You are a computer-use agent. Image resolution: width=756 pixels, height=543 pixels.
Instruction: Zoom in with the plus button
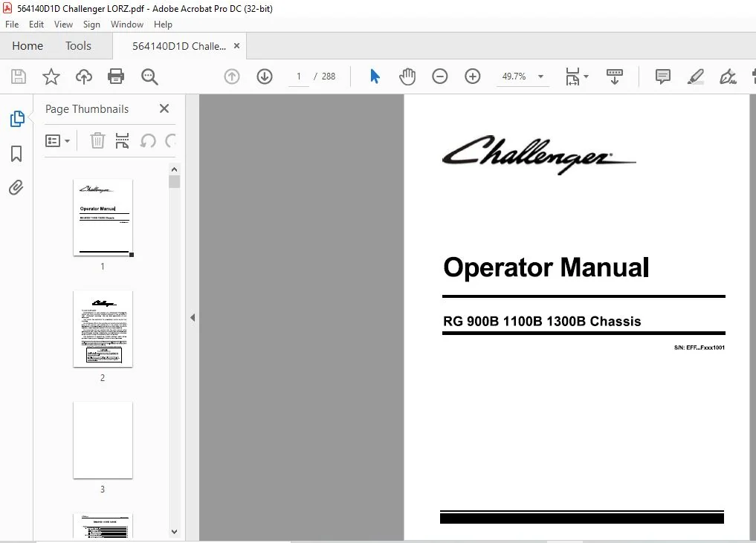pos(473,77)
